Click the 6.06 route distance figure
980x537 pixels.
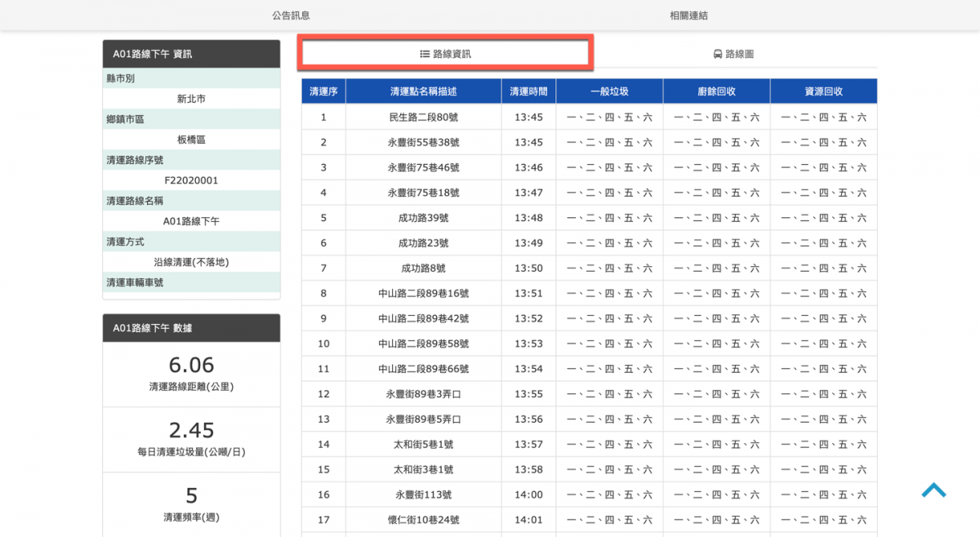(191, 365)
